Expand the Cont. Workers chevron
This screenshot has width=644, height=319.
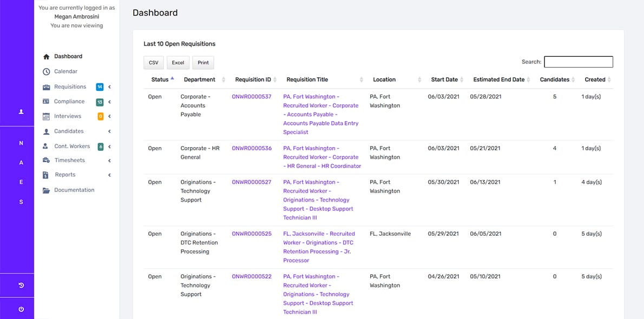[109, 147]
